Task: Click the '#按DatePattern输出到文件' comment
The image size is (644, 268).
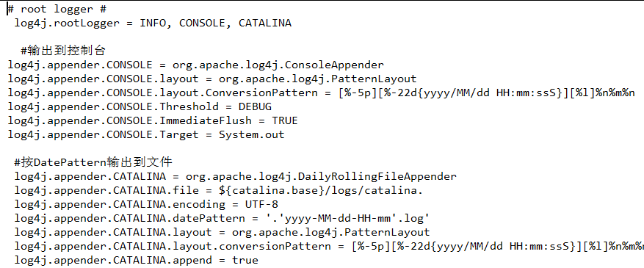Action: pyautogui.click(x=93, y=162)
